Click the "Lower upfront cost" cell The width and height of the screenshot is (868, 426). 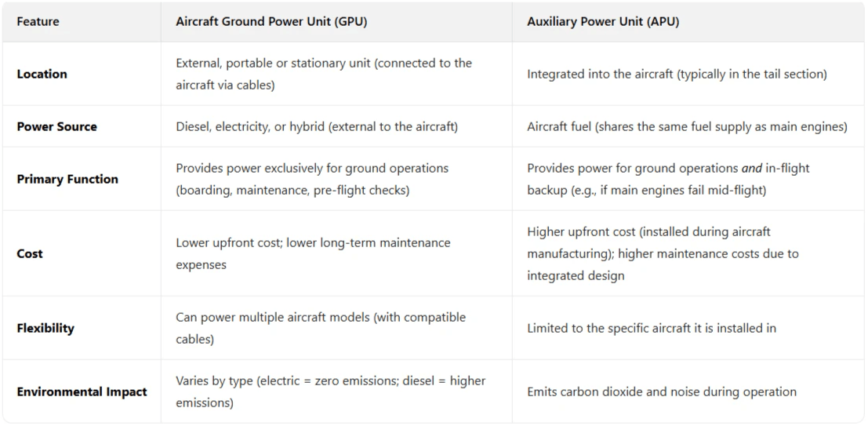313,253
